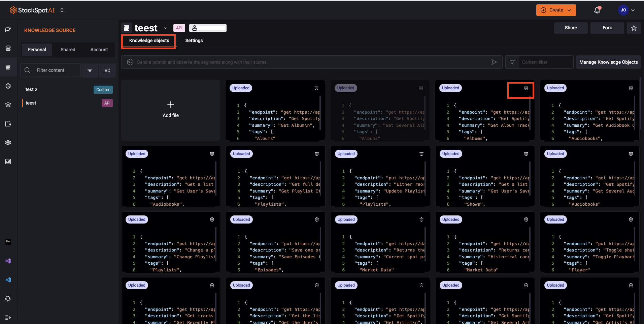The width and height of the screenshot is (644, 324).
Task: Toggle the favorite star for teest
Action: coord(634,28)
